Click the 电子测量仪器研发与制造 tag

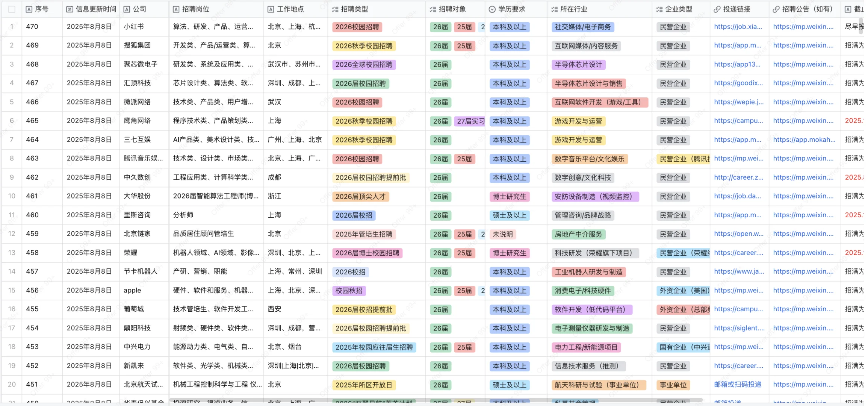tap(592, 329)
